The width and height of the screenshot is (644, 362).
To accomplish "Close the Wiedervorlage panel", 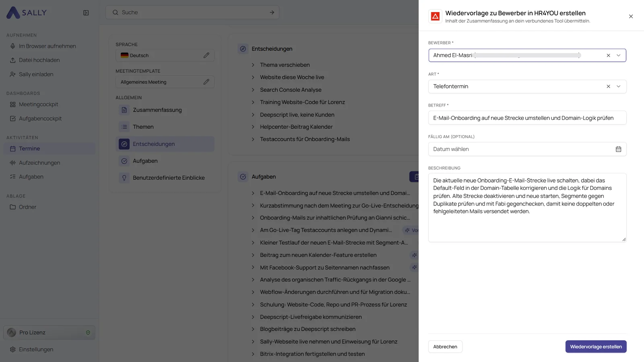I will pos(631,16).
